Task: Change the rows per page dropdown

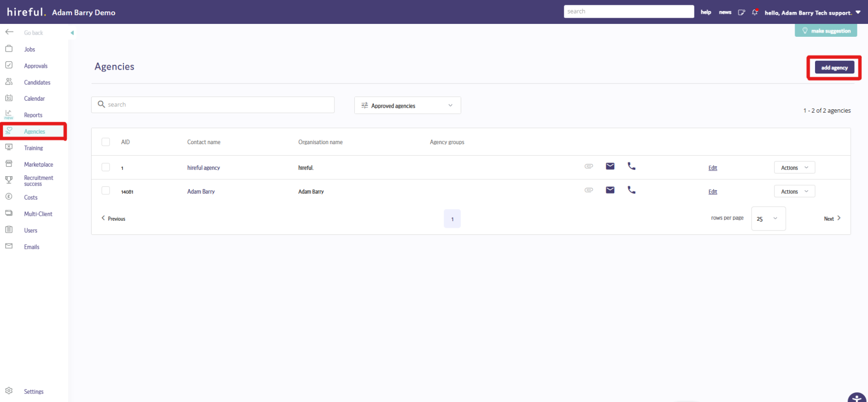Action: tap(768, 219)
